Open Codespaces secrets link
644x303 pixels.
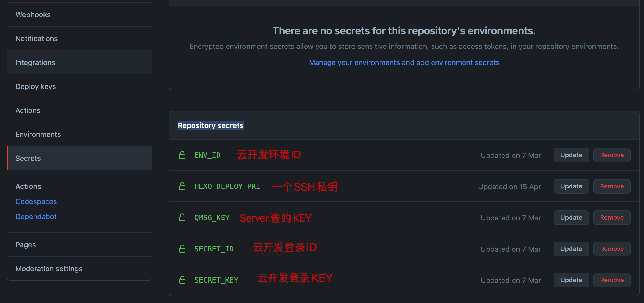click(x=36, y=201)
